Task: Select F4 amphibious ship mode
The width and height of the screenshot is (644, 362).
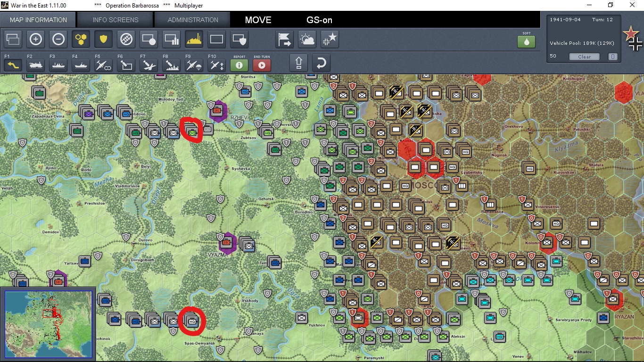Action: point(81,65)
